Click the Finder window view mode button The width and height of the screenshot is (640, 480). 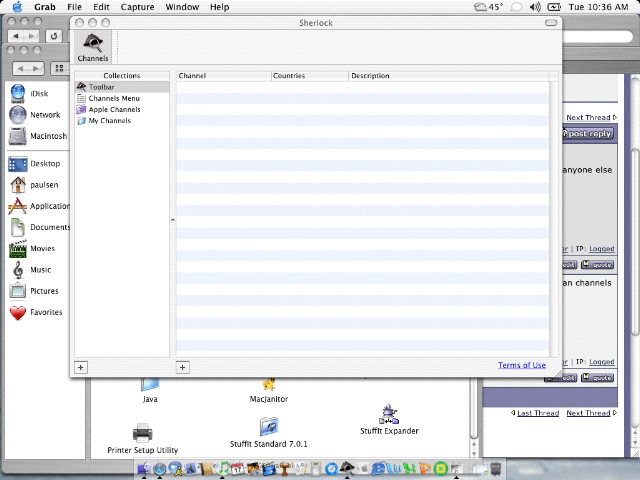pyautogui.click(x=60, y=68)
